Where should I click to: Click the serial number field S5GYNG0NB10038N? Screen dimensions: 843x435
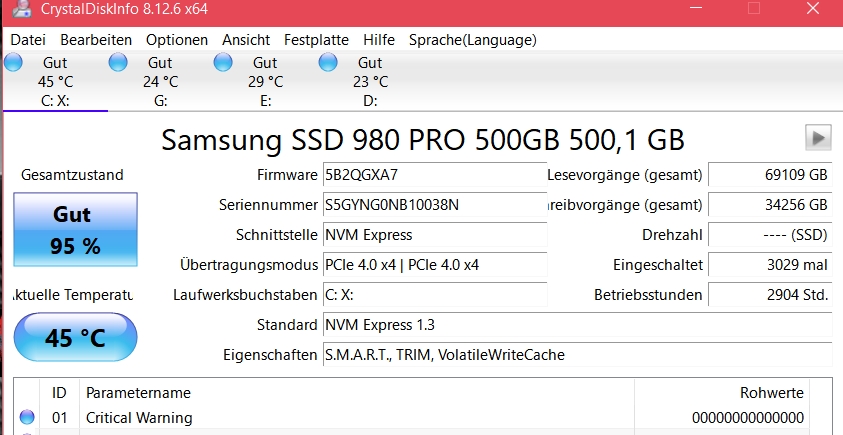(434, 205)
